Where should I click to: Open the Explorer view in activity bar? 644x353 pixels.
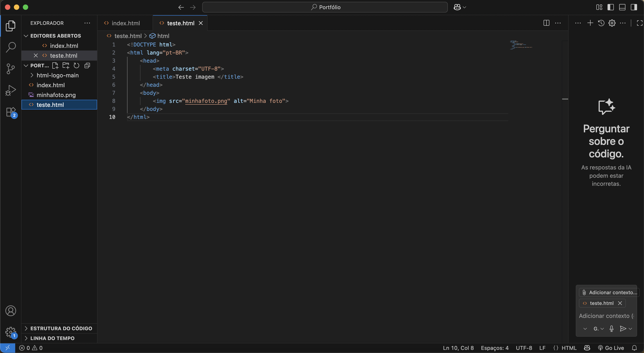pos(11,26)
